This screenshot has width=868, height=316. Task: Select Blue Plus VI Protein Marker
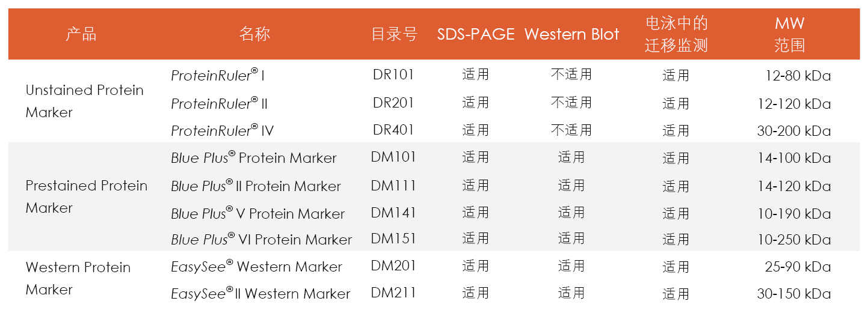pos(261,239)
